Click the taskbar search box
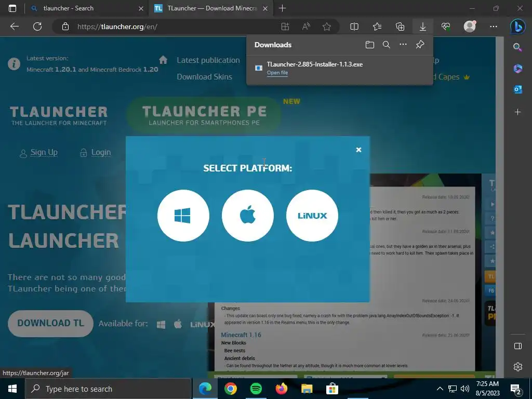 (x=108, y=389)
